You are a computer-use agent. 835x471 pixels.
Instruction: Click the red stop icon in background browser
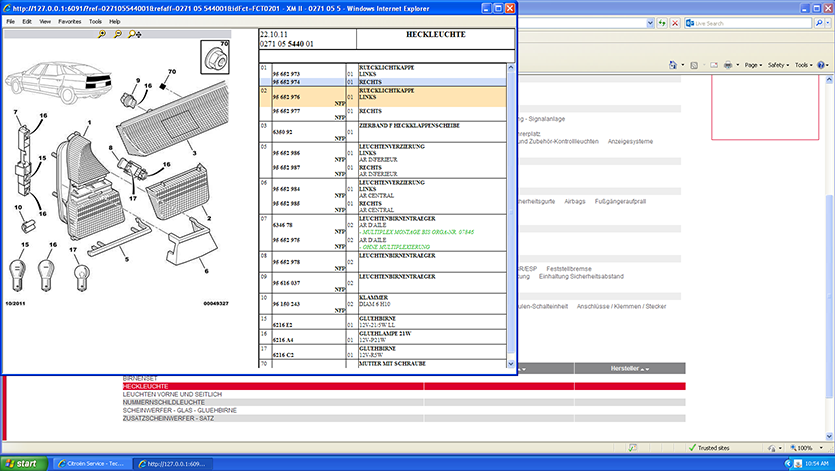[x=675, y=23]
